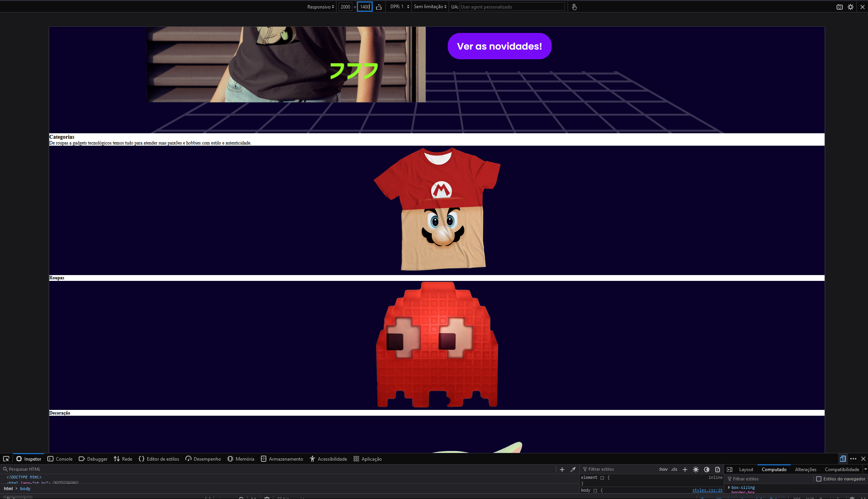
Task: Select body in the breadcrumb
Action: tap(25, 489)
